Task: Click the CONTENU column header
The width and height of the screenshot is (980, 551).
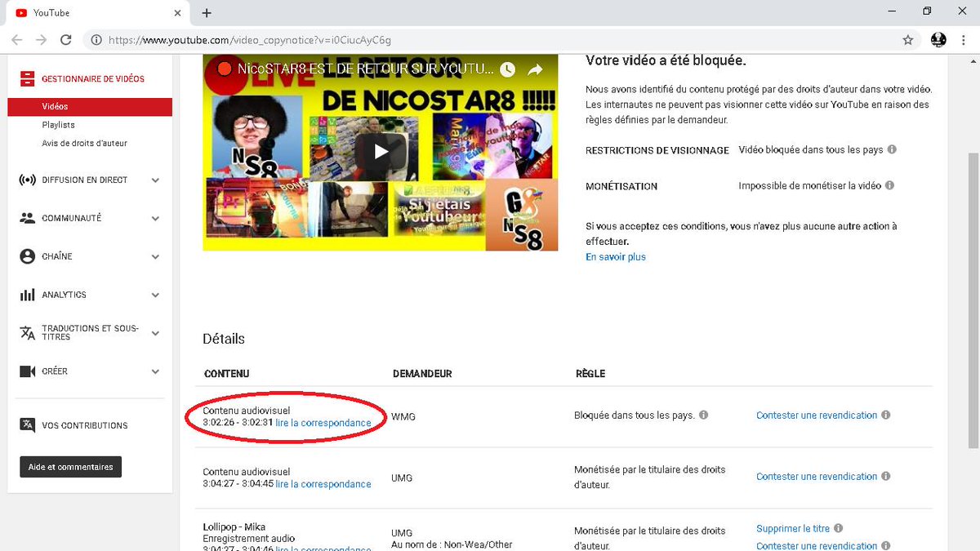Action: click(226, 374)
